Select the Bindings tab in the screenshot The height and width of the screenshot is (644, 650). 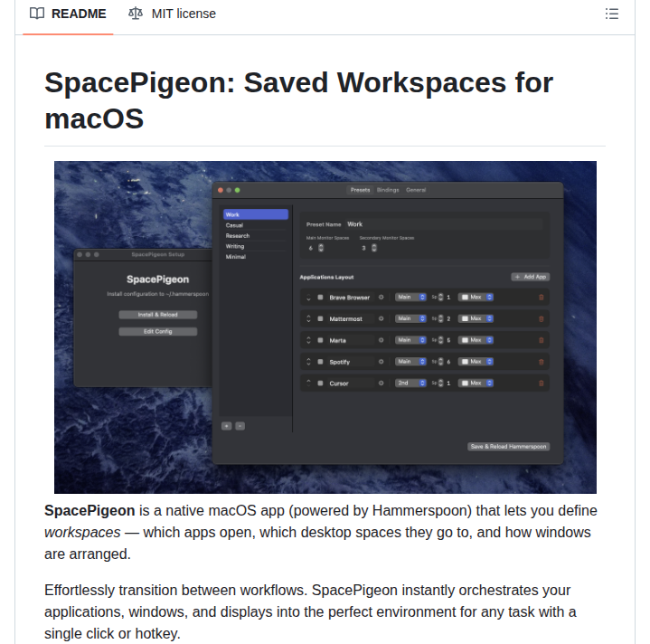388,190
